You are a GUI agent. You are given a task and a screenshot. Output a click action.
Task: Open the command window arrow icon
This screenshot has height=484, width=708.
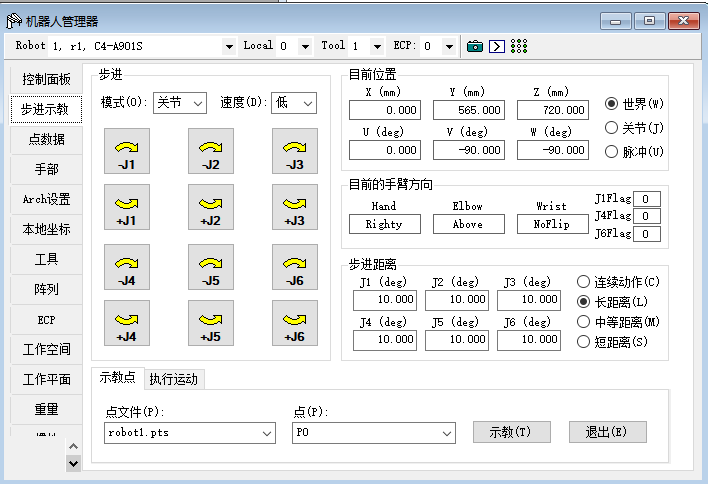(496, 46)
